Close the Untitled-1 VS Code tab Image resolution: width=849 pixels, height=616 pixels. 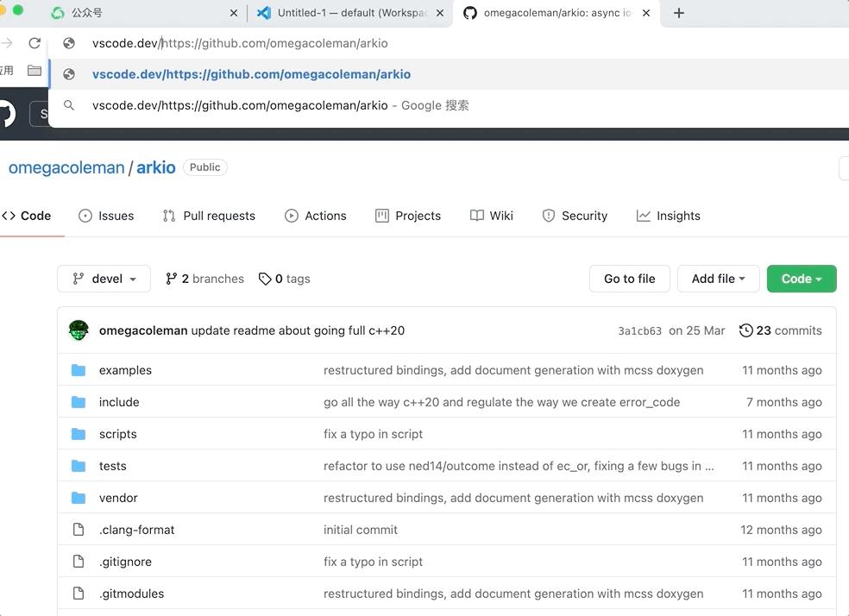pos(440,13)
